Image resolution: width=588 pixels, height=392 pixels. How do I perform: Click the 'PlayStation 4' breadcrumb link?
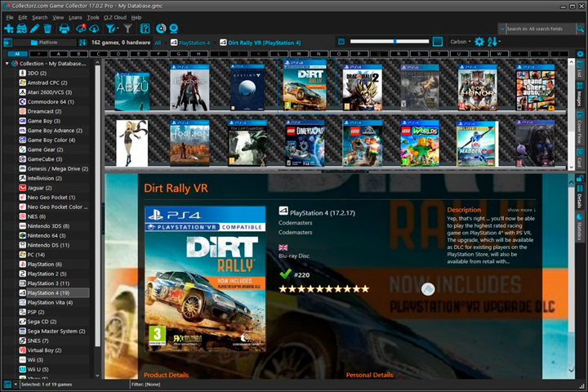pyautogui.click(x=194, y=42)
